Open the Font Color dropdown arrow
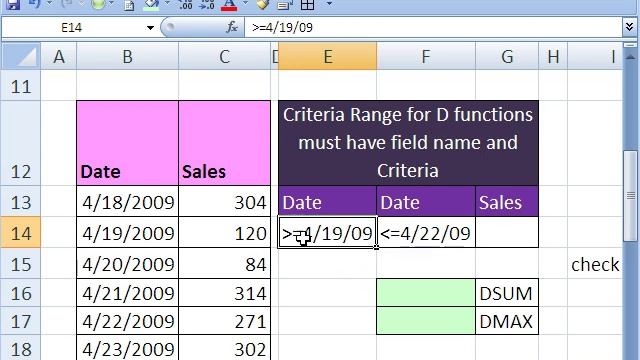This screenshot has width=640, height=360. pyautogui.click(x=245, y=4)
